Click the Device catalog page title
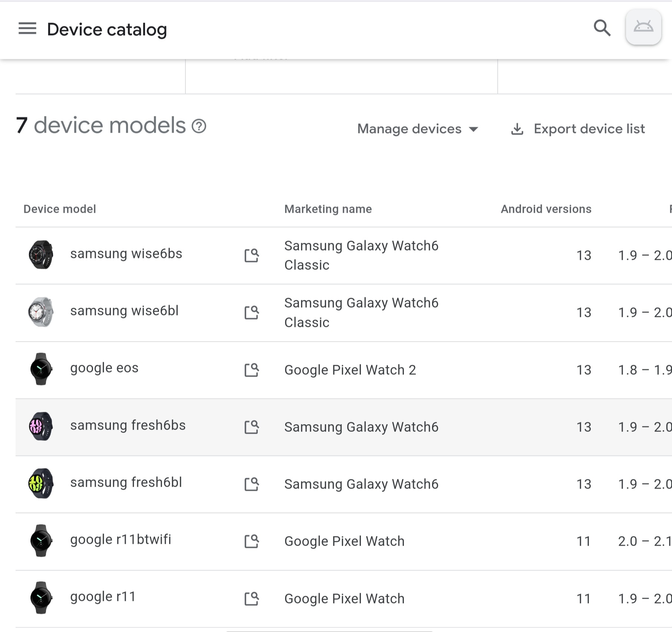 pyautogui.click(x=107, y=30)
